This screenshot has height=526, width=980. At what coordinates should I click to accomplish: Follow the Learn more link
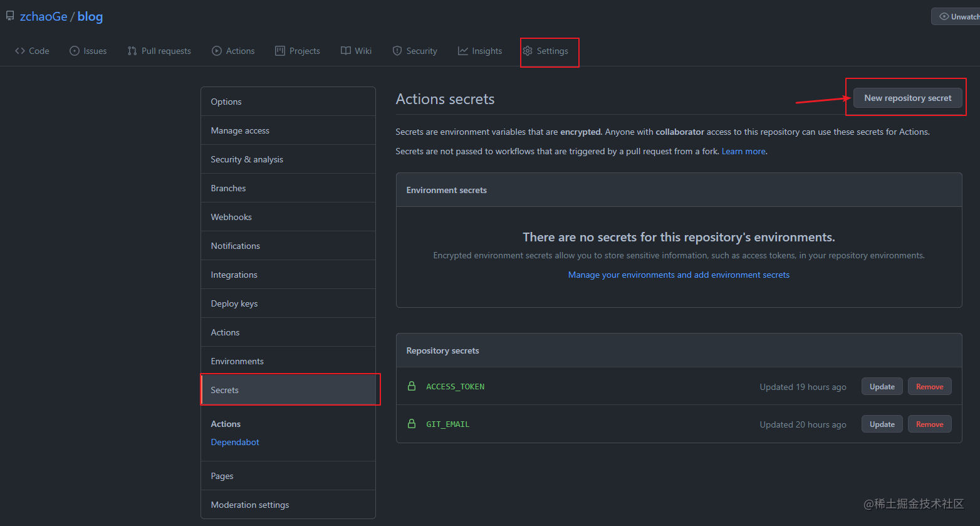click(x=743, y=151)
